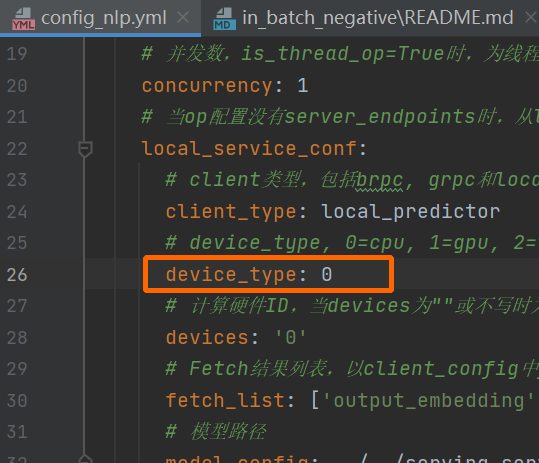Click line number 20 in the gutter
Image resolution: width=539 pixels, height=463 pixels.
[17, 86]
